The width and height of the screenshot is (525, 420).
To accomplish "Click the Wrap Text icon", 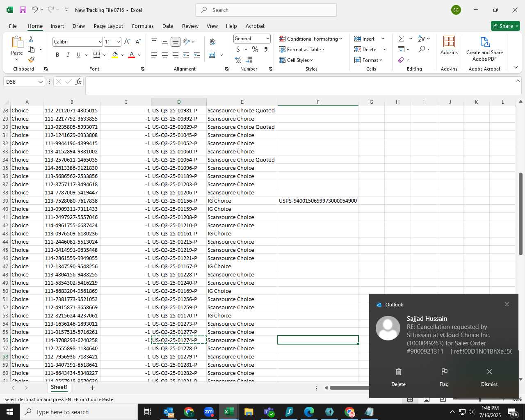I will 212,42.
